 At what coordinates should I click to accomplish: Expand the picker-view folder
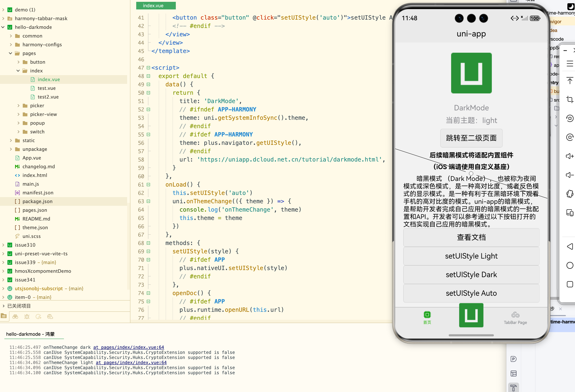tap(18, 114)
